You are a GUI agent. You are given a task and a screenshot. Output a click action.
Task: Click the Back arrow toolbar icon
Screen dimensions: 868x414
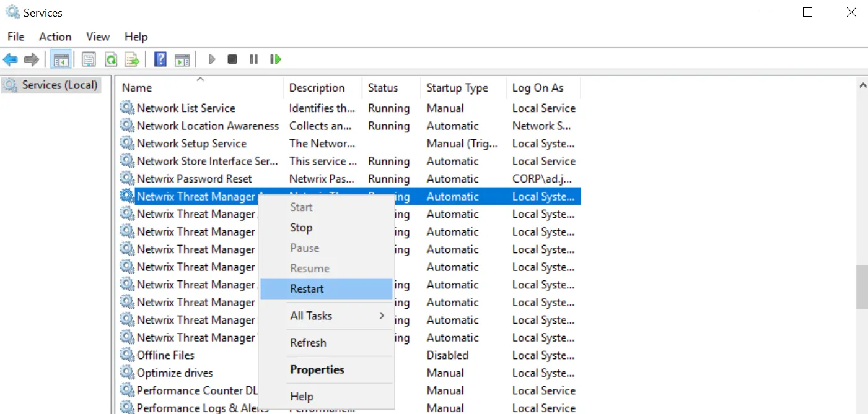coord(10,59)
